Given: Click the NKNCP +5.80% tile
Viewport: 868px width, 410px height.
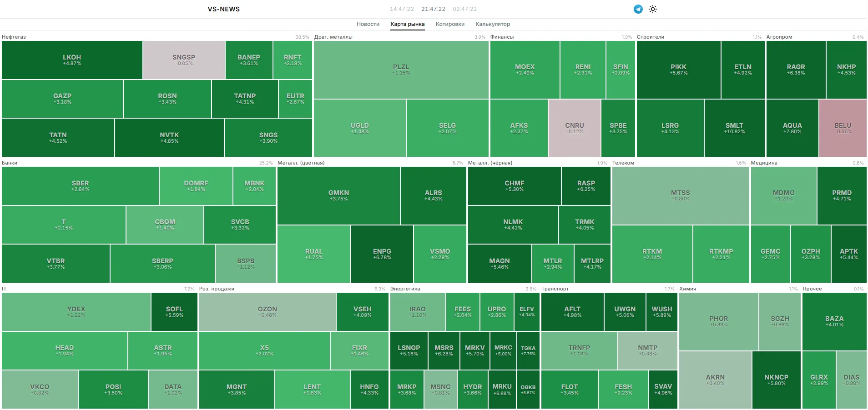Looking at the screenshot, I should [777, 380].
